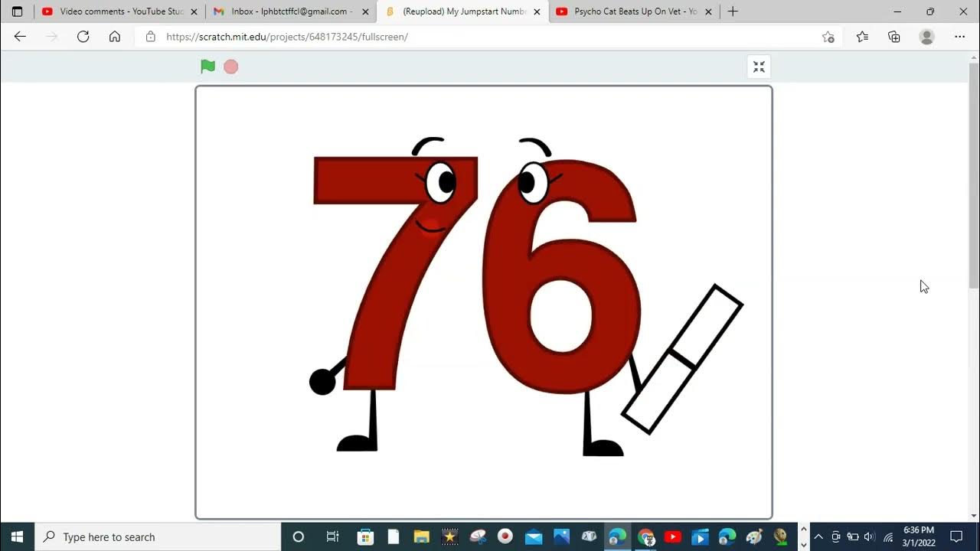Open the 3D cube app in taskbar
Image resolution: width=980 pixels, height=551 pixels.
589,536
